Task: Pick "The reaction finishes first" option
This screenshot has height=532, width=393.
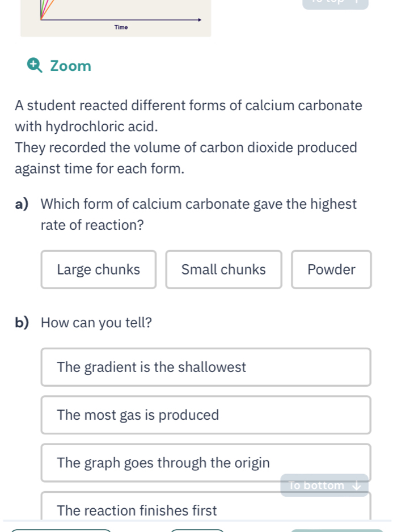Action: pos(206,509)
